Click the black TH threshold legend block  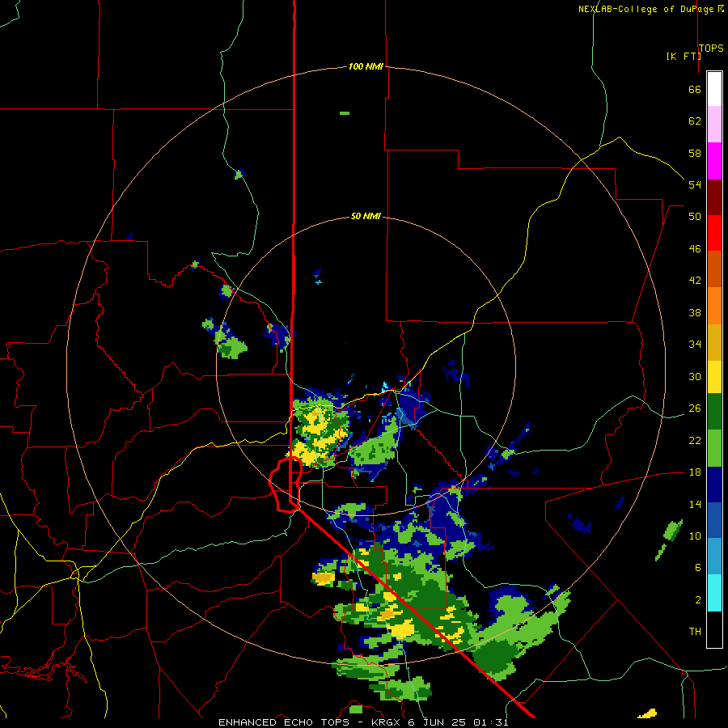714,629
